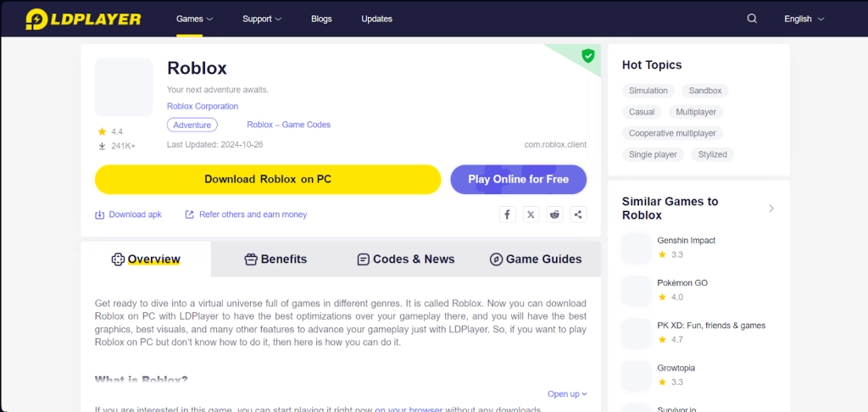This screenshot has width=868, height=412.
Task: Open Roblox Corporation developer link
Action: (x=203, y=106)
